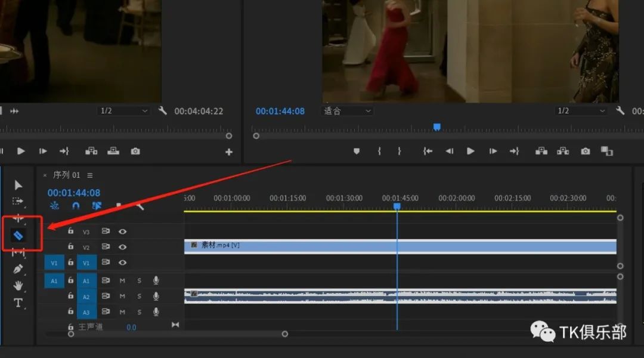Mute audio track A1
The height and width of the screenshot is (358, 644).
122,280
